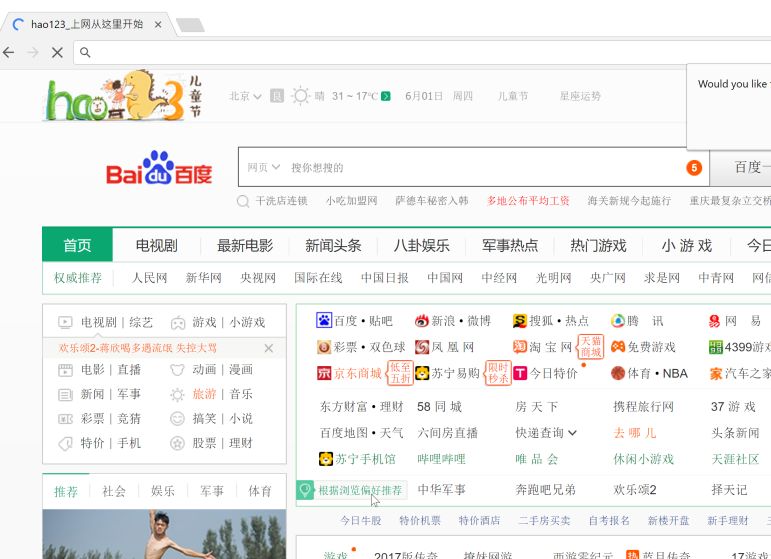Viewport: 771px width, 559px height.
Task: Click the 淘宝网 orange icon
Action: tap(520, 347)
